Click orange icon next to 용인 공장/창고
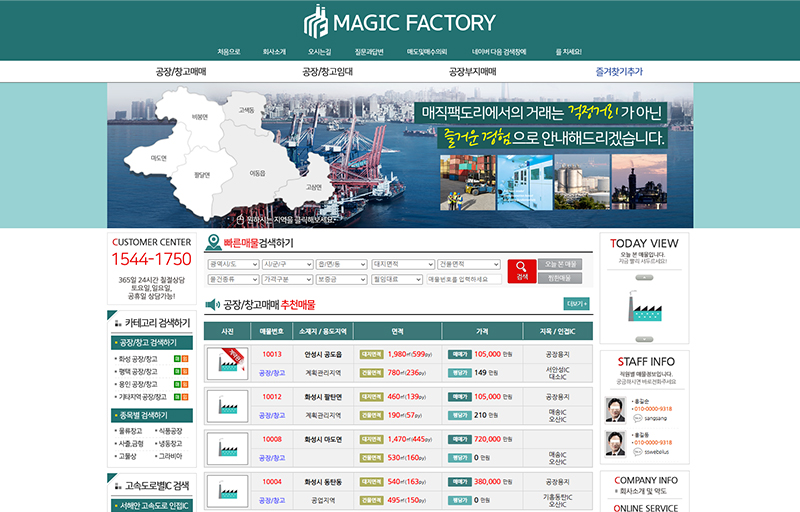The height and width of the screenshot is (512, 800). pos(185,384)
